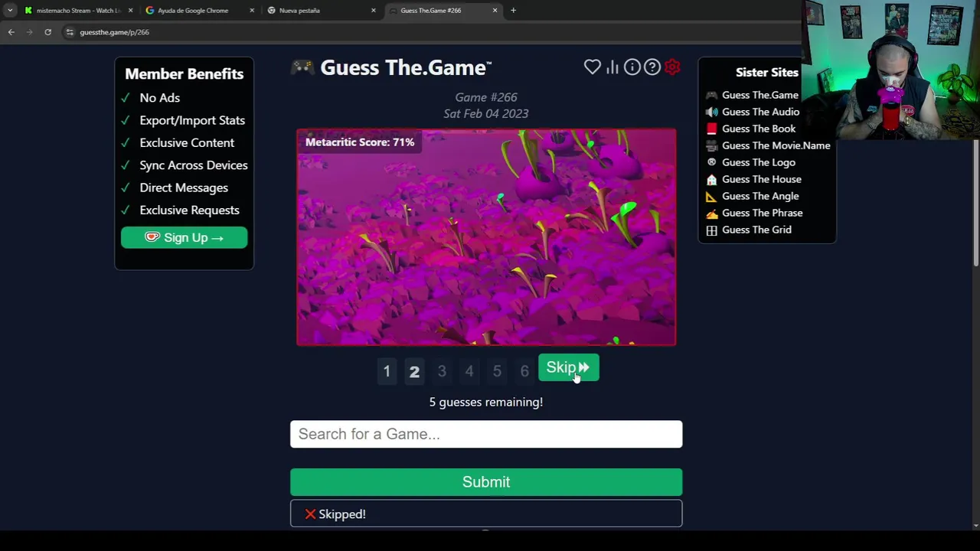Click the Skipped! guess result row
980x551 pixels.
[486, 514]
